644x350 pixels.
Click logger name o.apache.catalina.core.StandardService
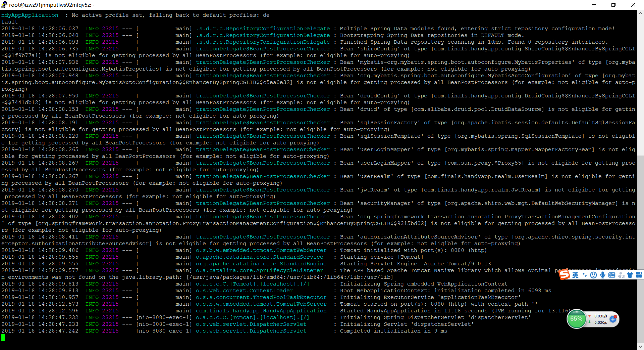[260, 257]
